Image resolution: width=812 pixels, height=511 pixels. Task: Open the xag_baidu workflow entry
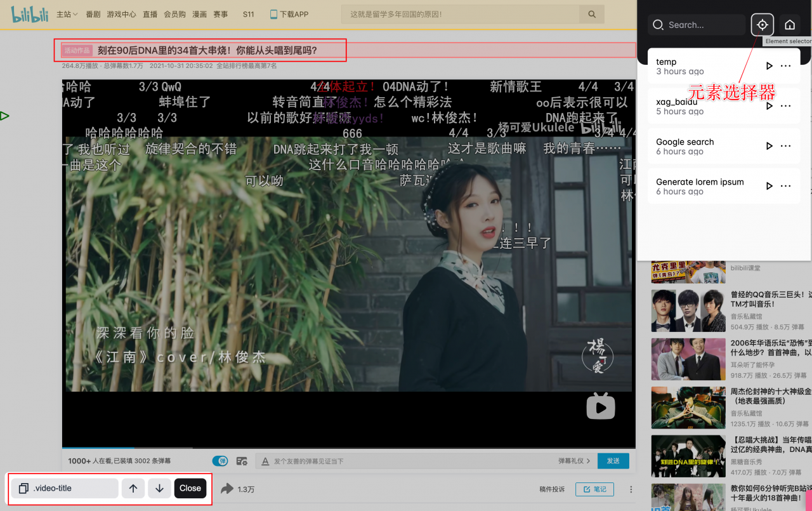tap(724, 106)
